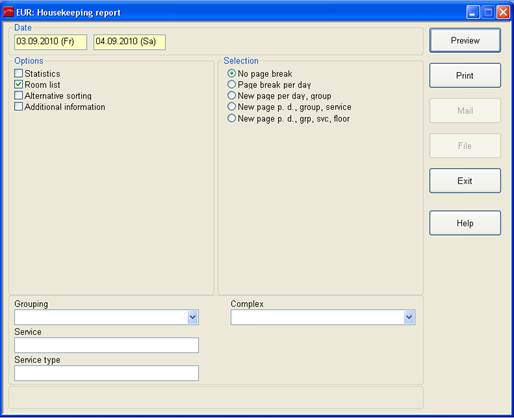
Task: Select New page p. d., grp, svc, floor
Action: pyautogui.click(x=231, y=118)
